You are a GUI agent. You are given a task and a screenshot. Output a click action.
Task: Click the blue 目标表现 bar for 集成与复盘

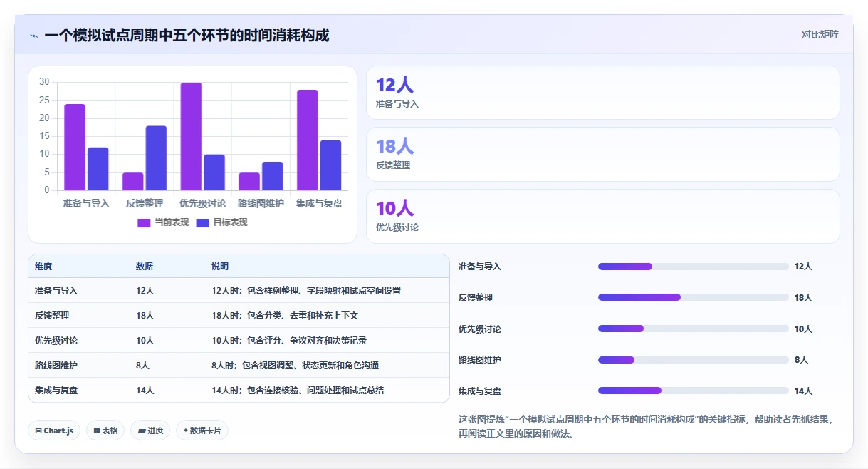[x=330, y=165]
